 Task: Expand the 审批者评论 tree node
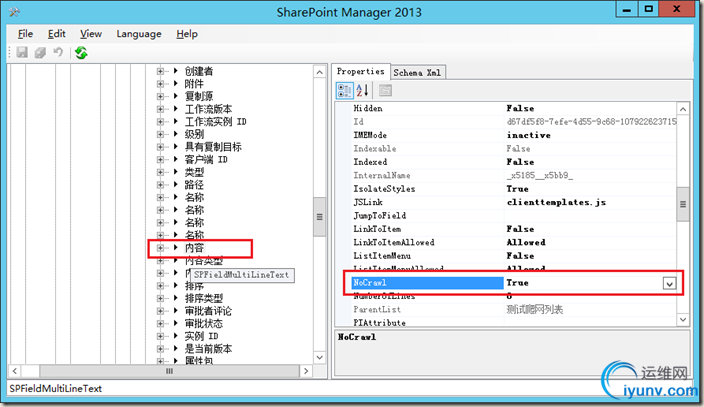point(160,311)
